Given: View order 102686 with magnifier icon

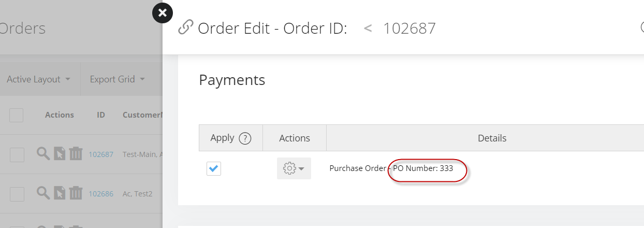Looking at the screenshot, I should click(x=43, y=193).
